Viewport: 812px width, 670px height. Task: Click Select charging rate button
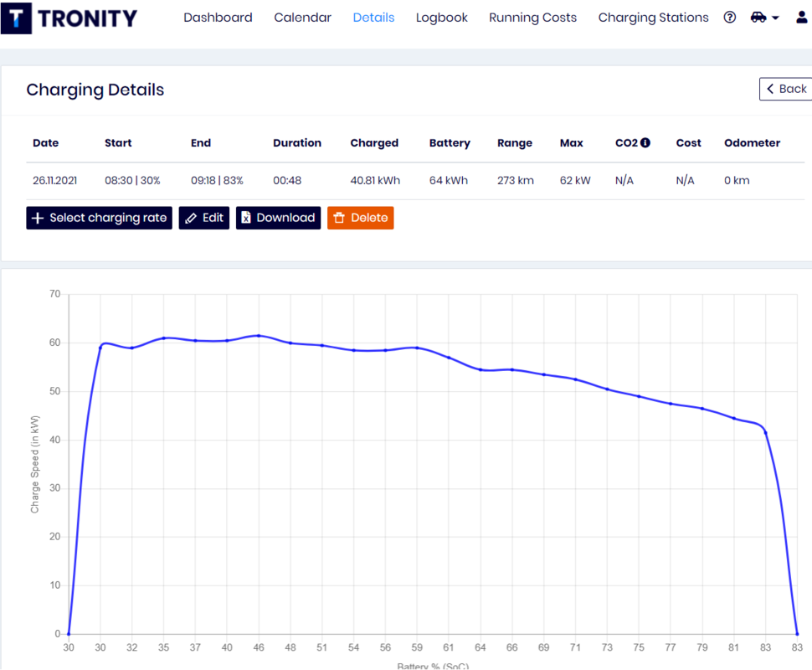coord(99,218)
